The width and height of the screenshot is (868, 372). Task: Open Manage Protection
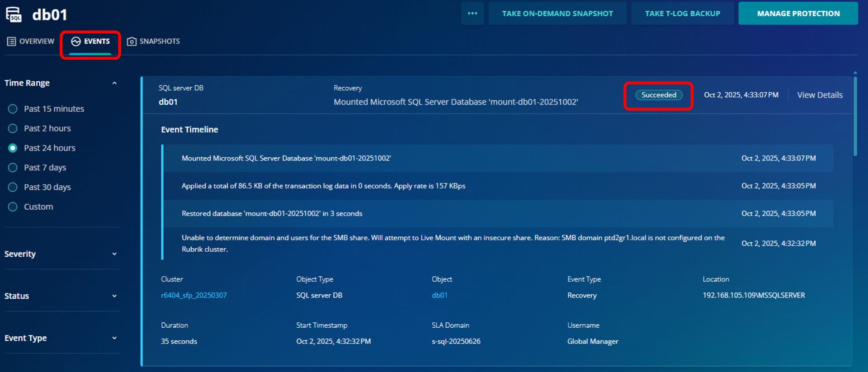tap(798, 14)
